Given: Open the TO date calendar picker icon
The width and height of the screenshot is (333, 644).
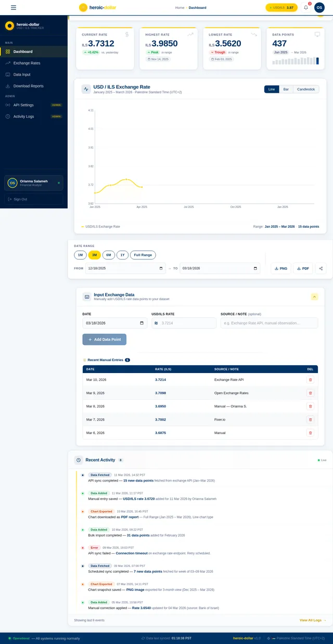Looking at the screenshot, I should coord(255,268).
